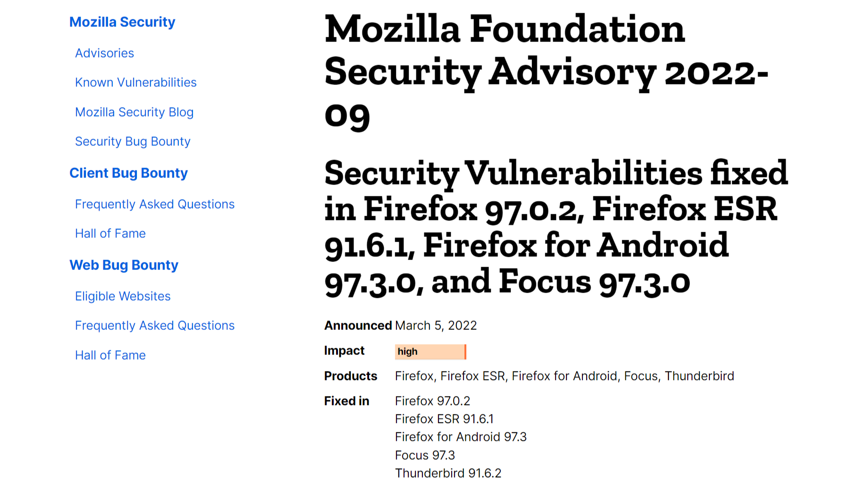Open Frequently Asked Questions under Client Bug Bounty
The image size is (868, 489).
pos(154,204)
